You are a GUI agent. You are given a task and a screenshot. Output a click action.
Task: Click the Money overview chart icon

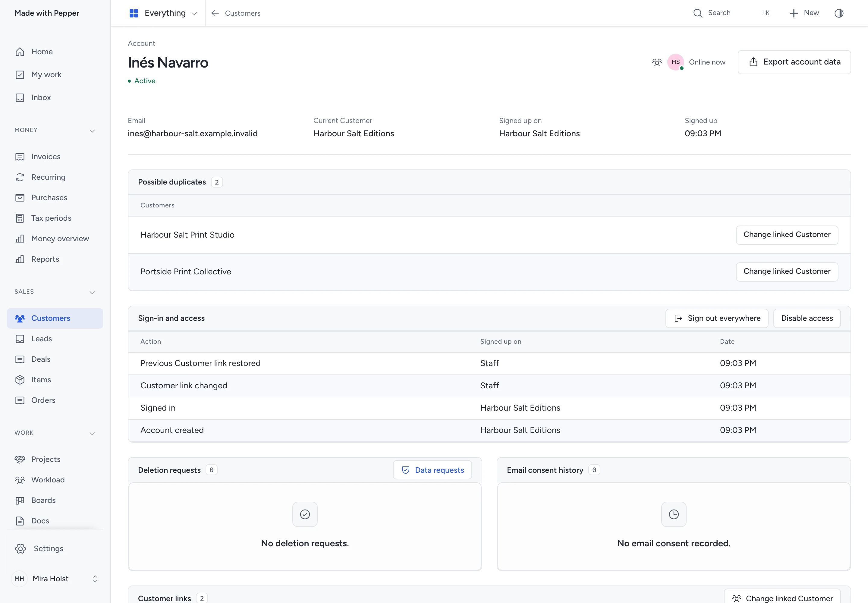(20, 239)
